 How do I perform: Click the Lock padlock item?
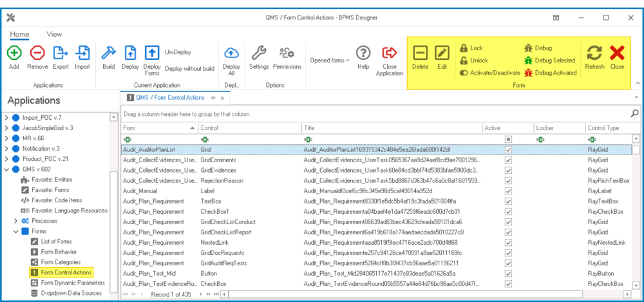coord(471,48)
